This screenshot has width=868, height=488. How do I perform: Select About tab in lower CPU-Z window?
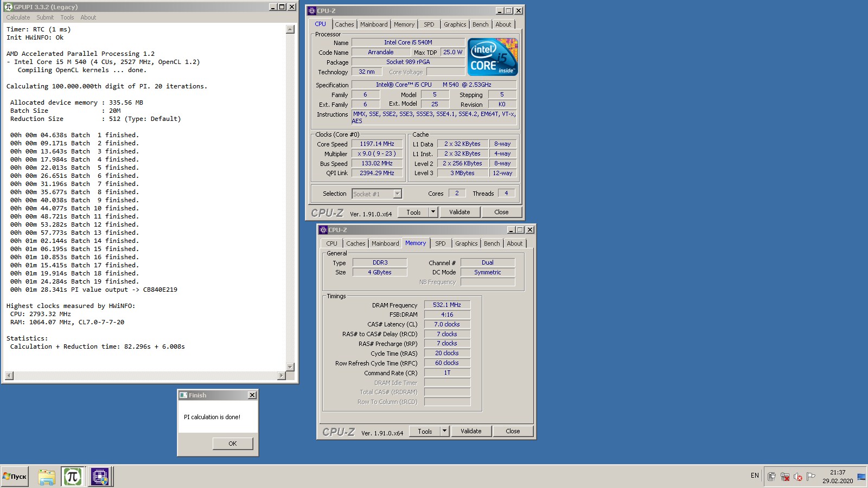[514, 243]
